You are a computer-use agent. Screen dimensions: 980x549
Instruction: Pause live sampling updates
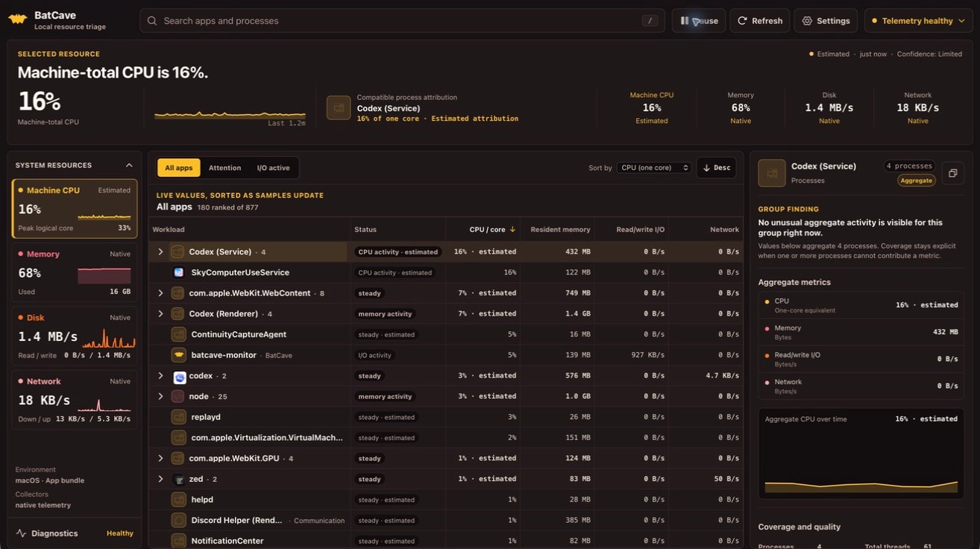click(x=698, y=21)
